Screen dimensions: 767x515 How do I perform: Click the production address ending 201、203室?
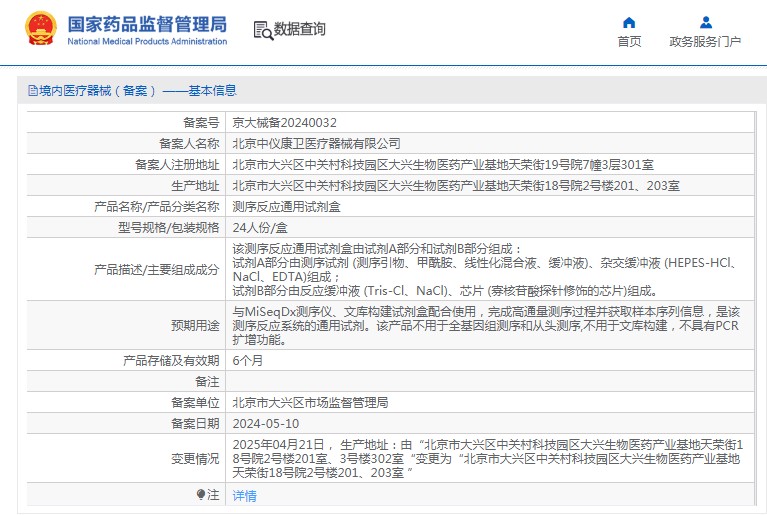click(x=456, y=185)
